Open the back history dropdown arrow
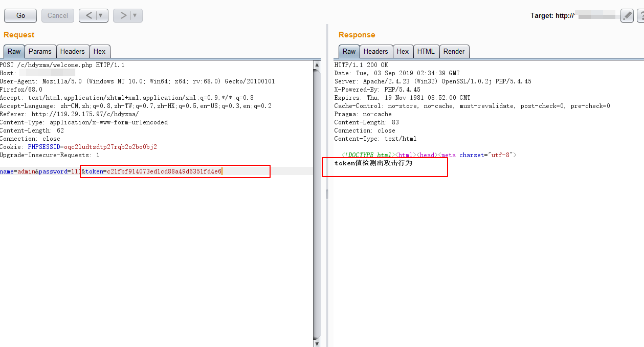 (101, 15)
